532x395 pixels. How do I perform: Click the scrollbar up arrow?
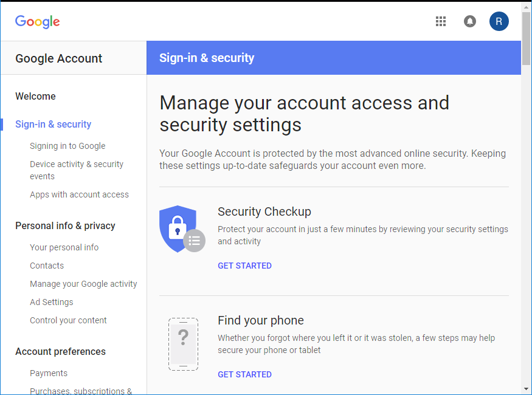pos(527,7)
